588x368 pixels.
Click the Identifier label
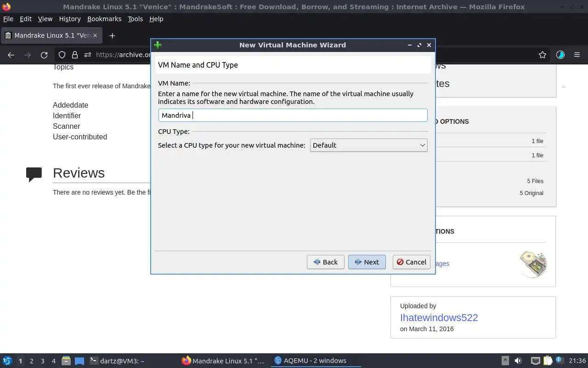click(67, 115)
